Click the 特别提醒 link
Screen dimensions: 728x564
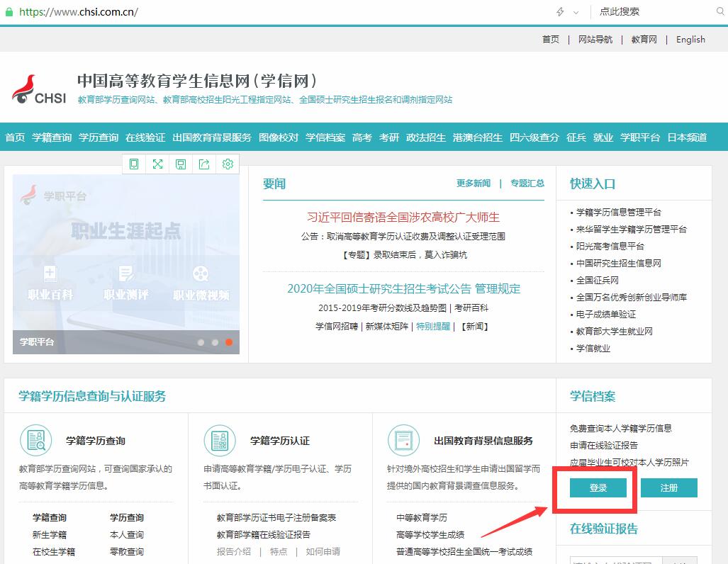click(x=433, y=327)
